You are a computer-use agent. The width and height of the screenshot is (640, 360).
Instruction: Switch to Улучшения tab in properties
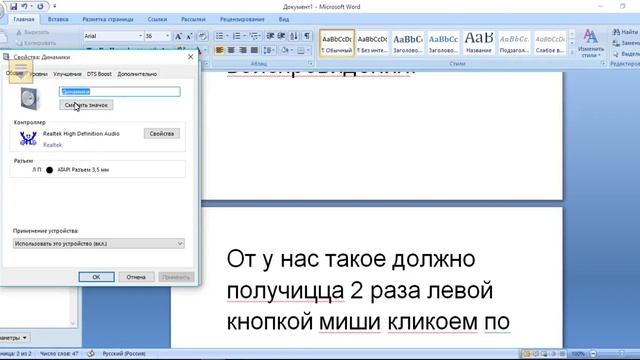(67, 74)
